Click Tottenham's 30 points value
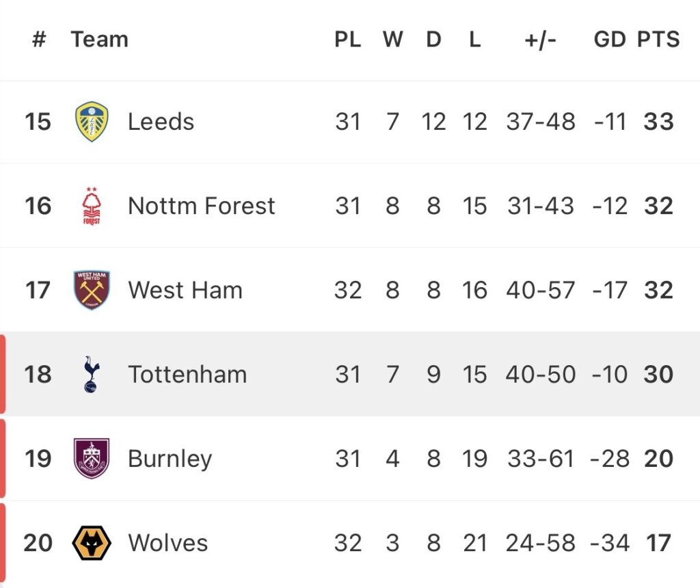This screenshot has height=588, width=700. (x=658, y=374)
